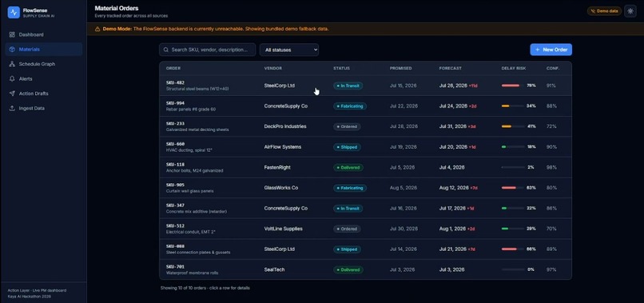Click forecast date Aug 12, 2026

(454, 188)
